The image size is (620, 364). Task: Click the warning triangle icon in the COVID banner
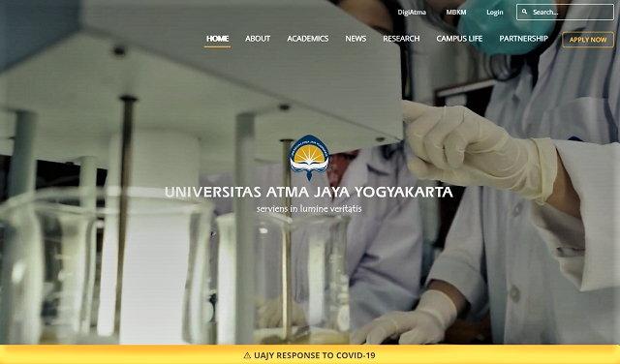(x=248, y=355)
